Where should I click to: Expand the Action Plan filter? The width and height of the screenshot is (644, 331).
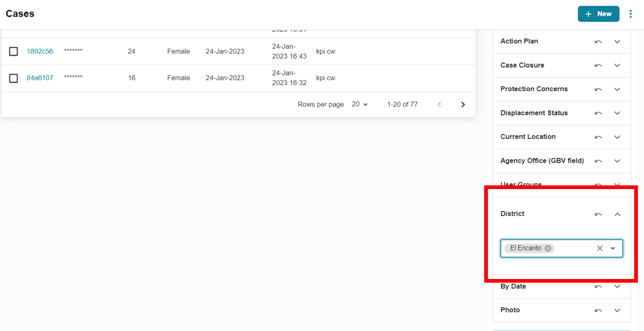[617, 42]
